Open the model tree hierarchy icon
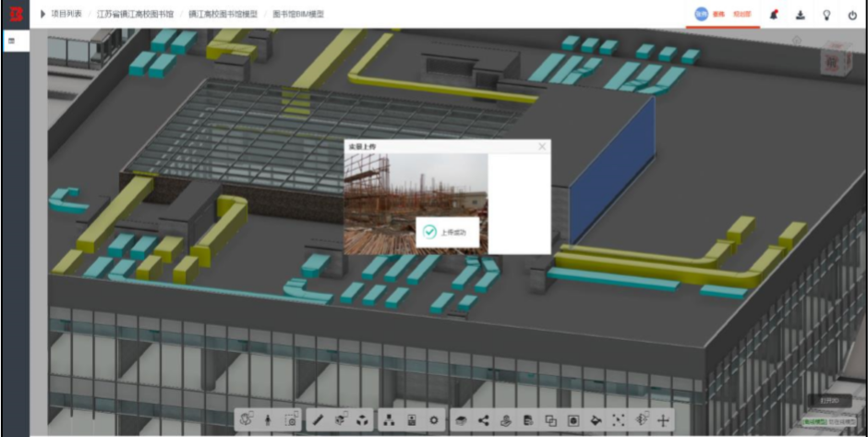 point(389,420)
